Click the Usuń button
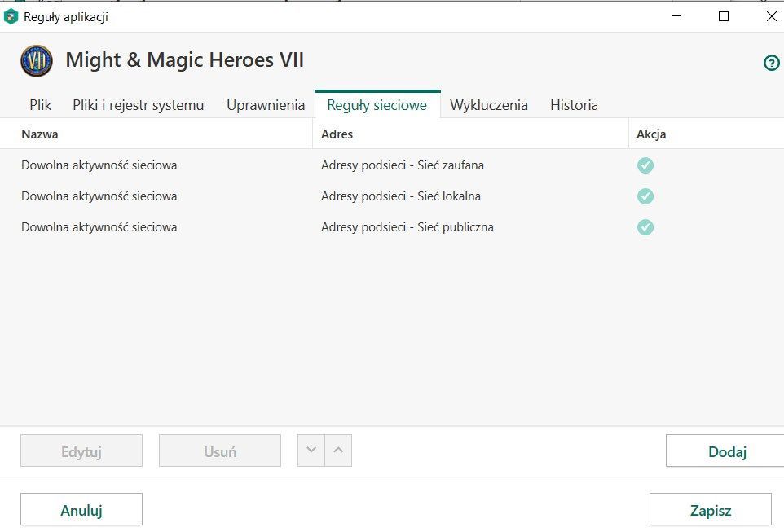The image size is (784, 532). point(219,450)
